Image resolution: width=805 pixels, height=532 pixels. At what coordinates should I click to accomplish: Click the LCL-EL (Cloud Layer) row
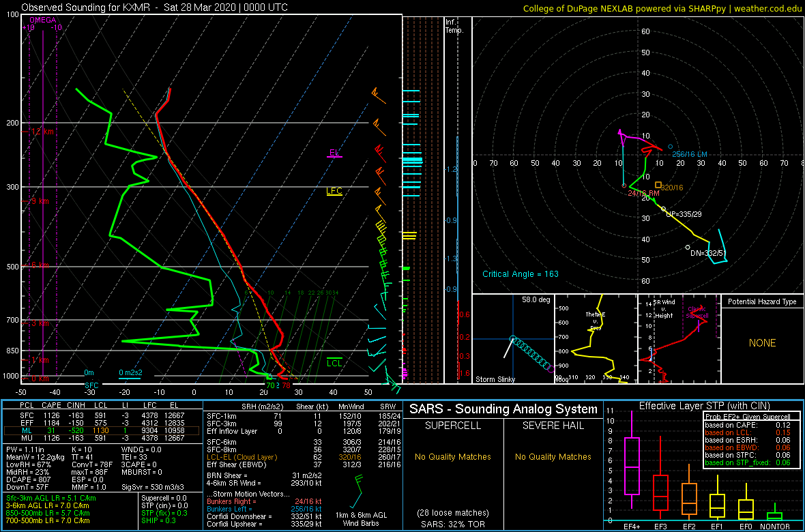click(302, 457)
